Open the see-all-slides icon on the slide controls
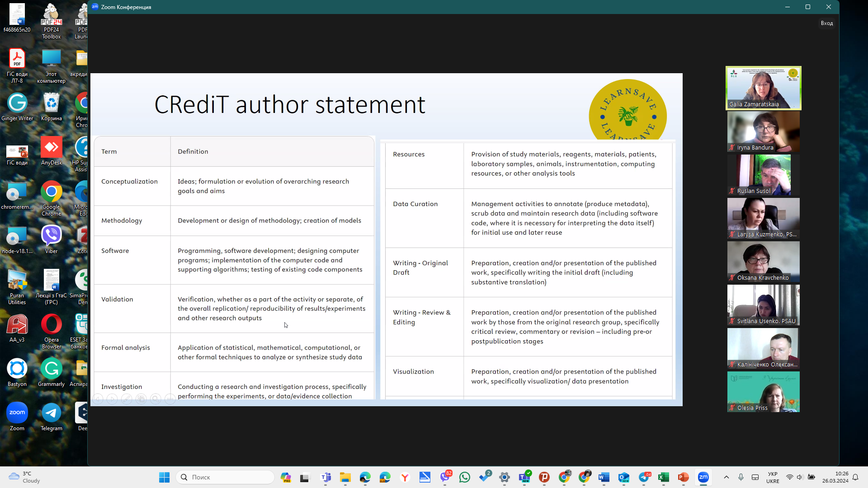Screen dimensions: 868x488 click(x=141, y=399)
